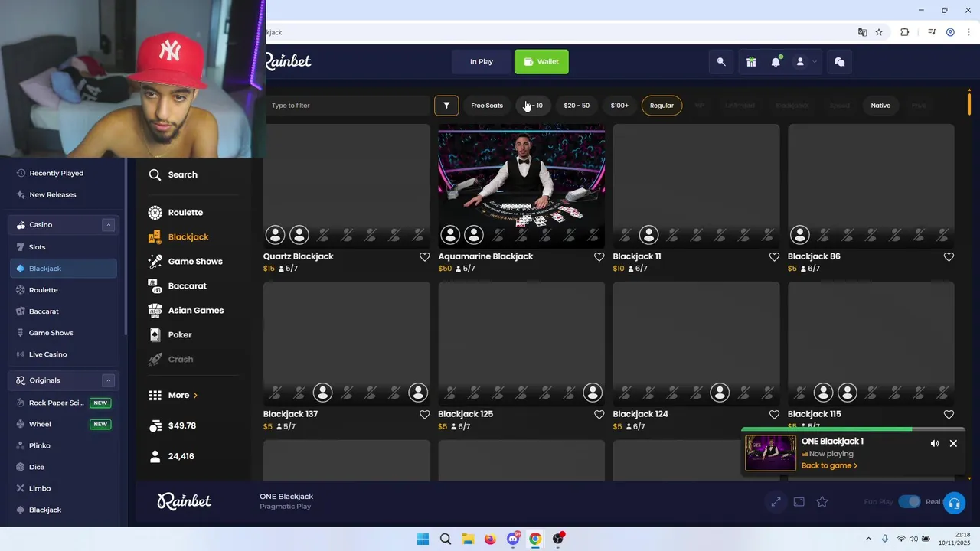Expand game to fullscreen with arrows icon
Image resolution: width=980 pixels, height=551 pixels.
click(776, 502)
